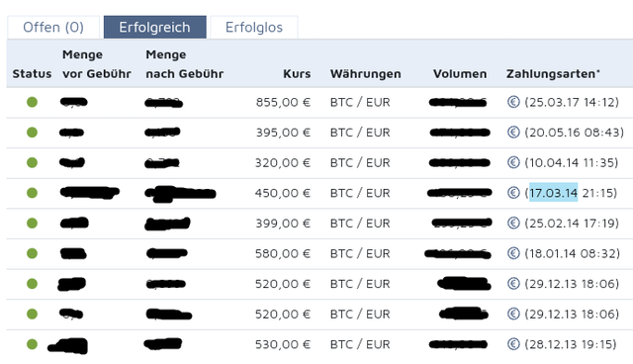
Task: Click euro icon for the 25.02.14 trade
Action: tap(513, 223)
